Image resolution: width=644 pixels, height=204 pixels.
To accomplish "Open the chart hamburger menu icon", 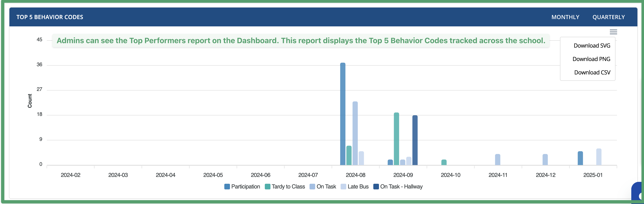I will 613,32.
